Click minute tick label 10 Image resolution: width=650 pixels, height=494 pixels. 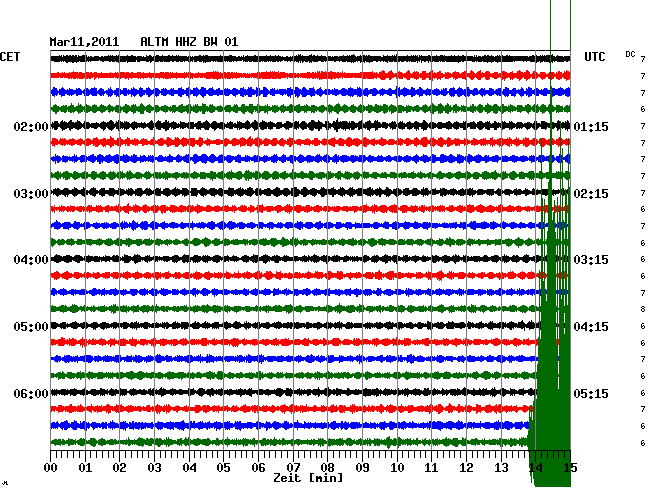point(397,468)
